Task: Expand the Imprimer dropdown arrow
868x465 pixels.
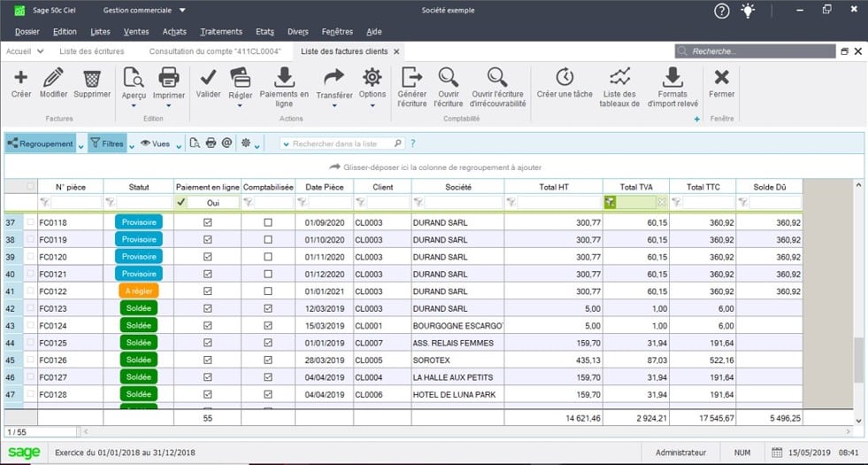Action: (x=169, y=106)
